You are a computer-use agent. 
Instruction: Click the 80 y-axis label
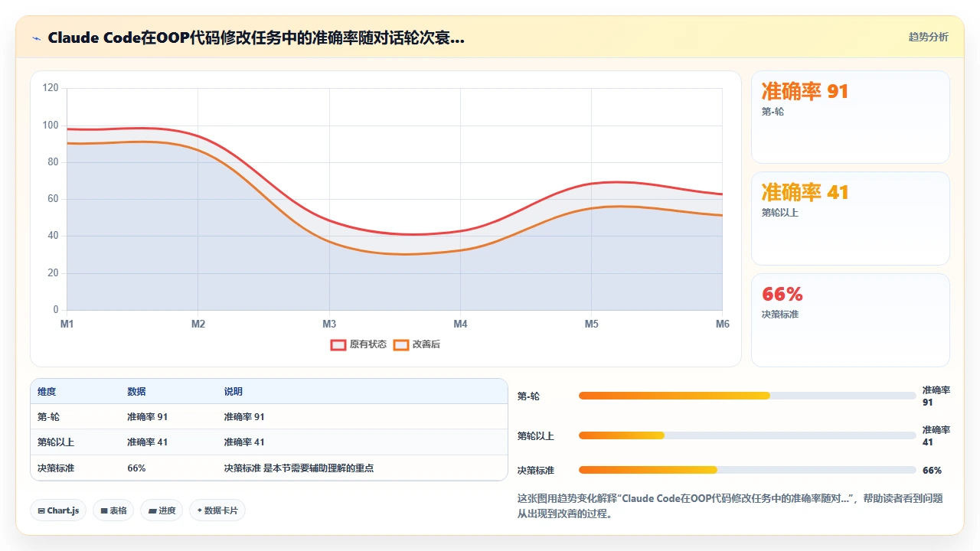53,162
